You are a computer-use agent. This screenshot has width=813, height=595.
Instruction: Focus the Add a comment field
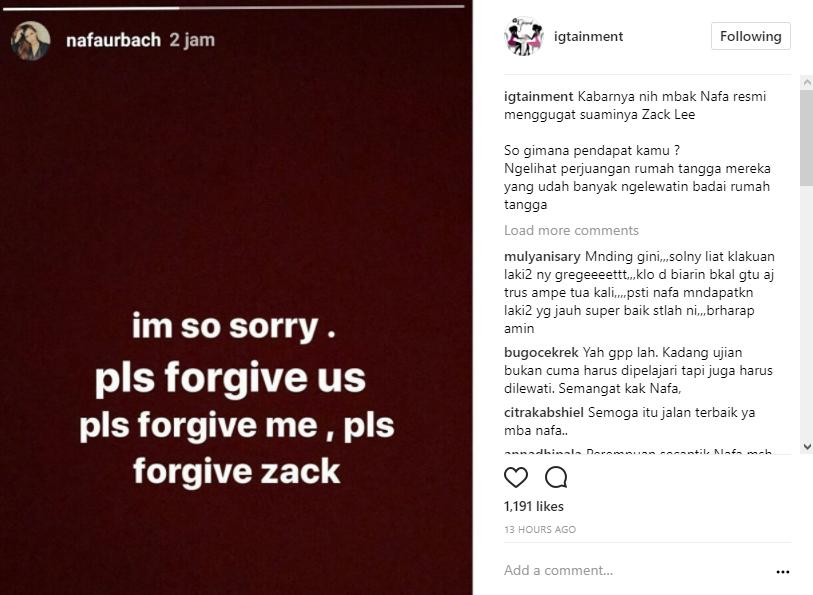(630, 571)
